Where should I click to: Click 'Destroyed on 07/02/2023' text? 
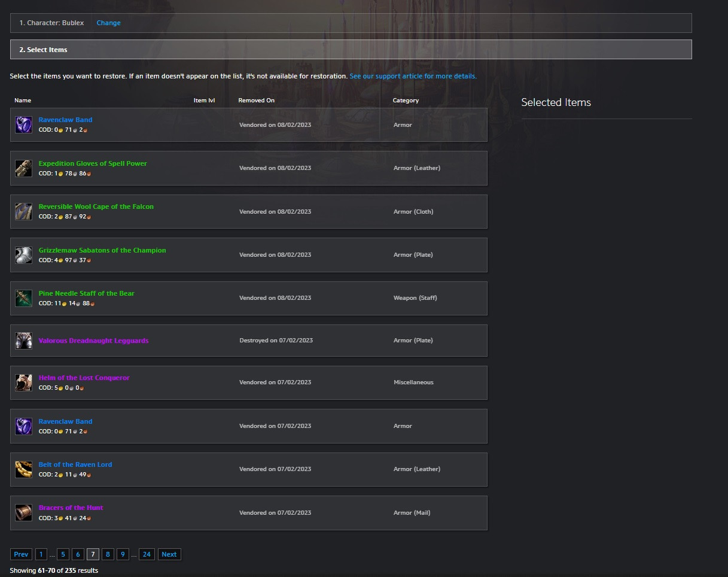pos(276,341)
